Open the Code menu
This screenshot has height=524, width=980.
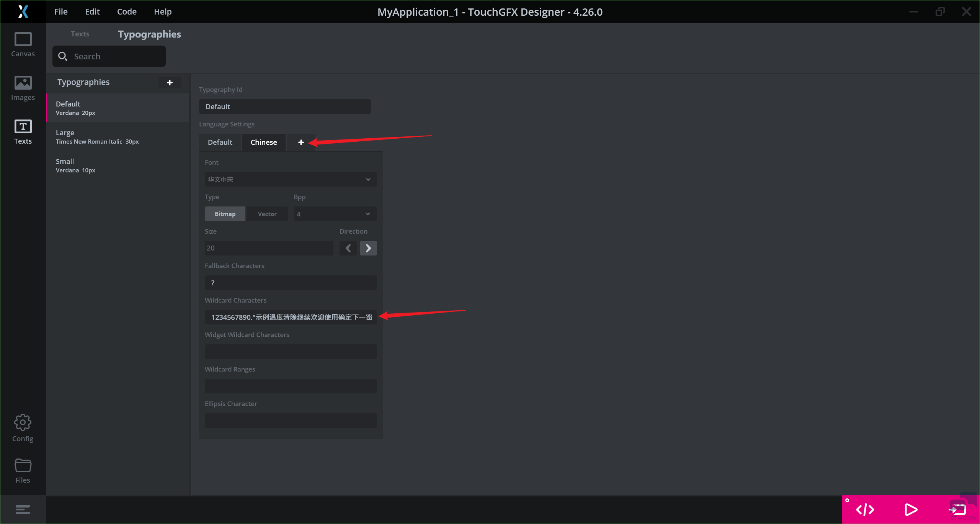tap(127, 11)
